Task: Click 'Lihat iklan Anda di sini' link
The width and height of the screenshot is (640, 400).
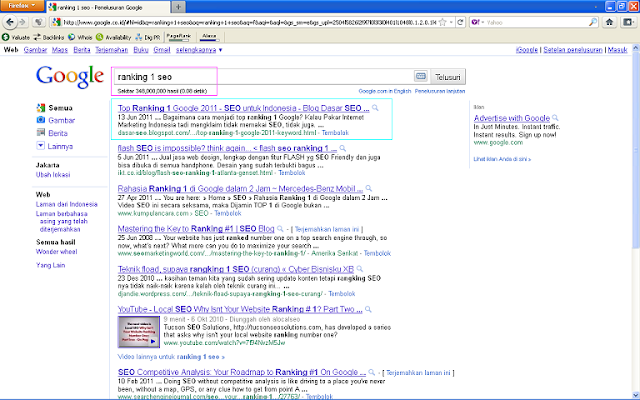Action: [x=502, y=159]
